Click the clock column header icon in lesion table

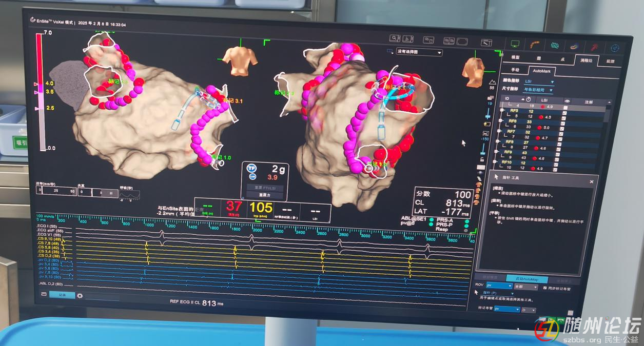(529, 99)
